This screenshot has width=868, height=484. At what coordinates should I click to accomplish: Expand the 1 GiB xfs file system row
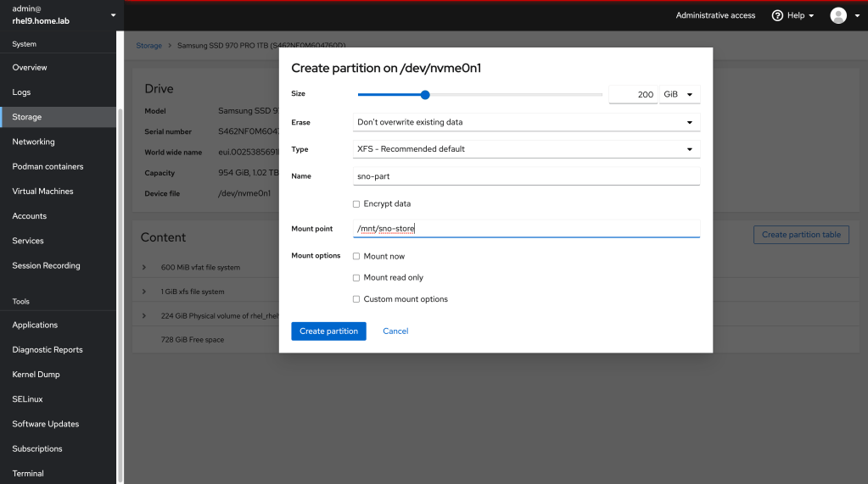pyautogui.click(x=144, y=292)
